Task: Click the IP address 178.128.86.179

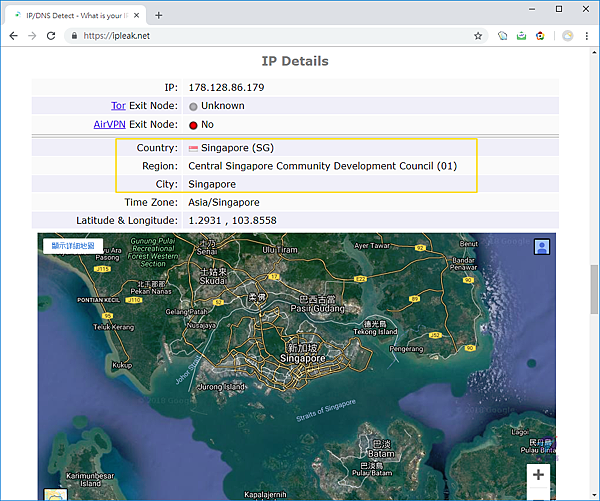Action: pyautogui.click(x=226, y=88)
